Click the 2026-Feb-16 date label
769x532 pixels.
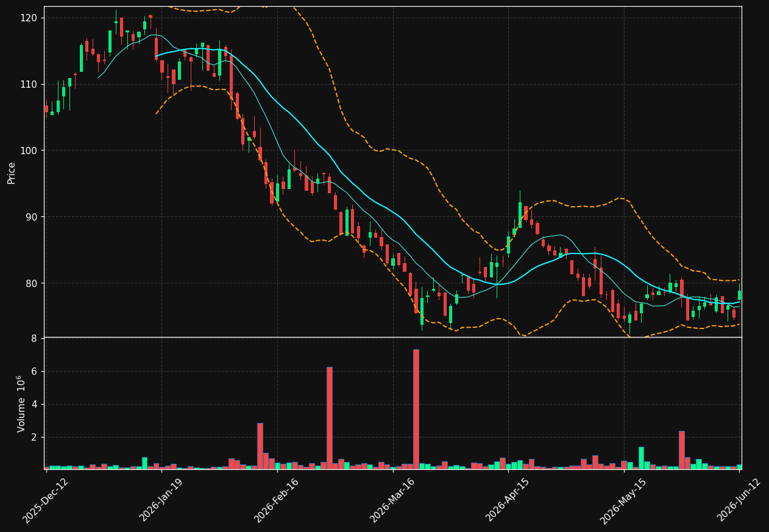pyautogui.click(x=277, y=500)
